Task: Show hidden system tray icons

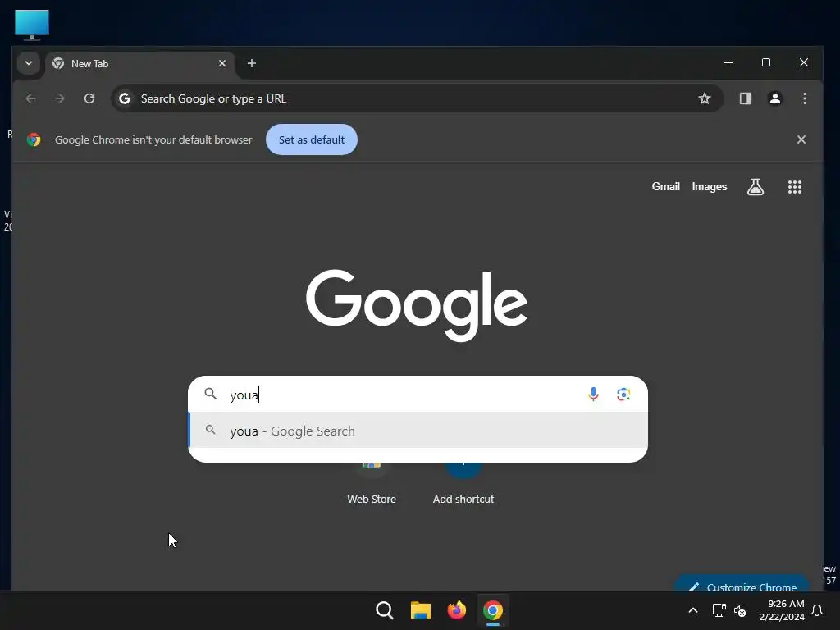Action: (692, 610)
